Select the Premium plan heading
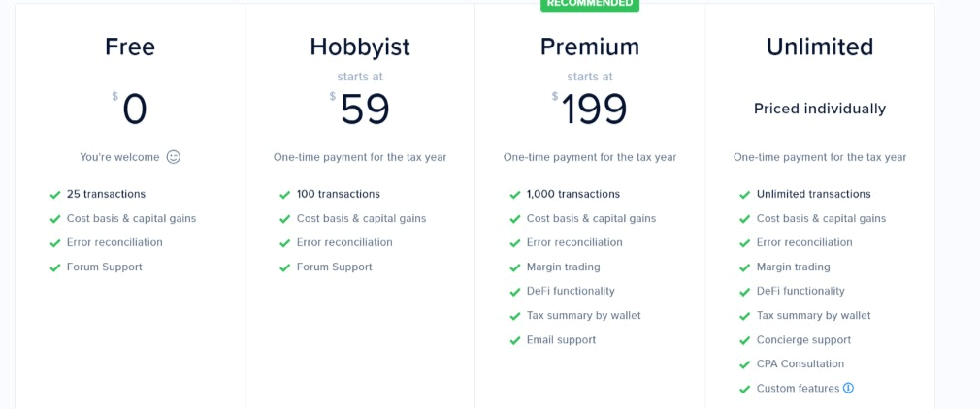Viewport: 980px width, 409px height. tap(590, 47)
